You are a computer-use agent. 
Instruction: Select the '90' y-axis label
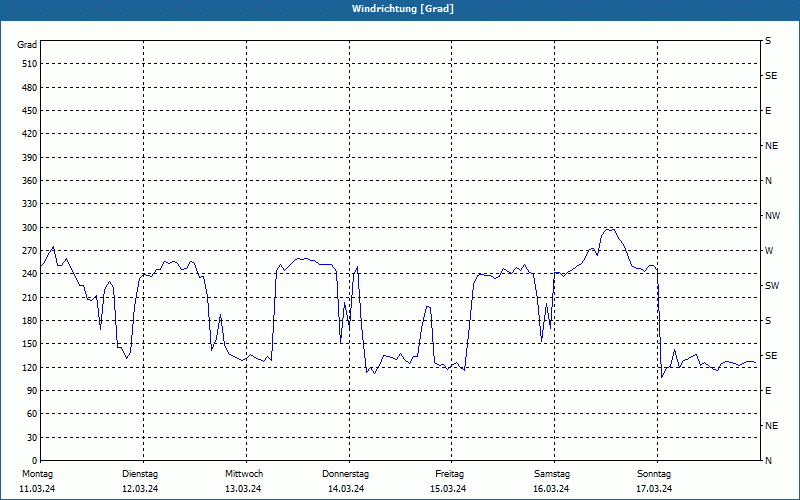32,391
